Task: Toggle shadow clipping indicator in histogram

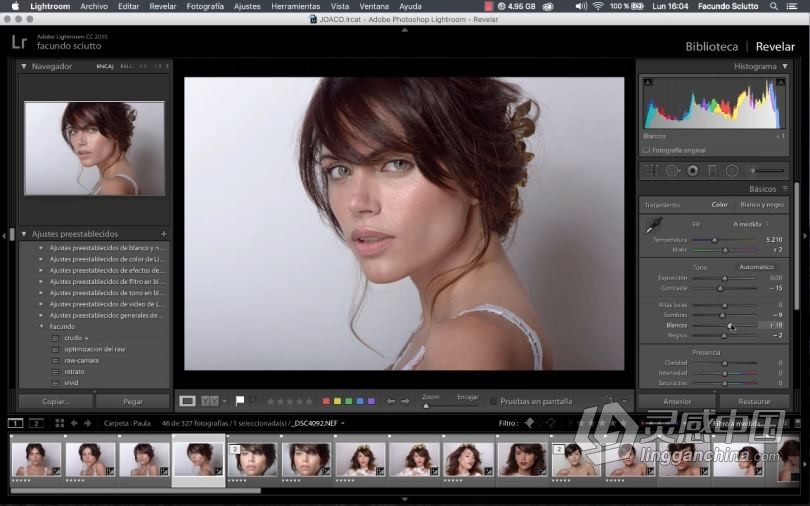Action: [648, 82]
